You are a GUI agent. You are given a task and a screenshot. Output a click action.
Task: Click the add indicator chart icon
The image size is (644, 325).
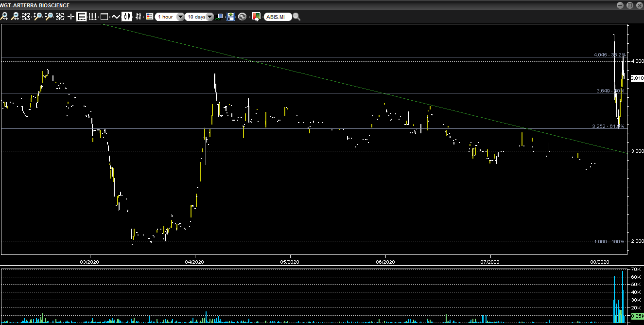pyautogui.click(x=219, y=17)
